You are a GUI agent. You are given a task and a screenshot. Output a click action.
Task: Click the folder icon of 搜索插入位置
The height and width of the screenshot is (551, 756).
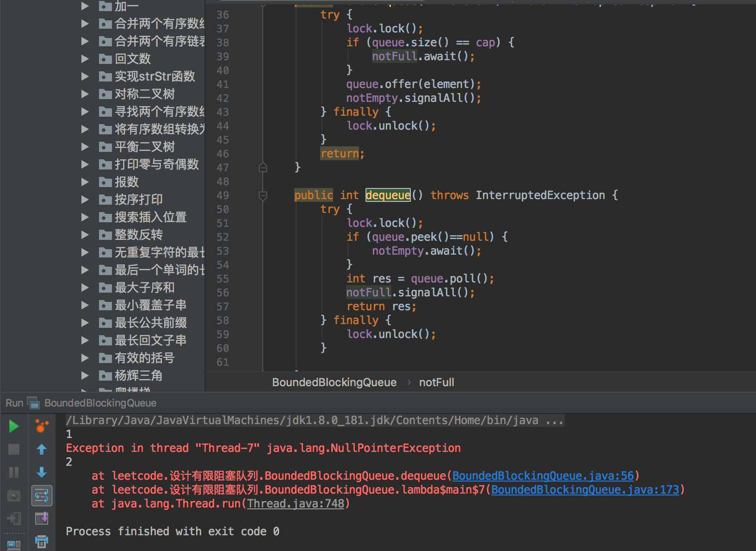105,217
